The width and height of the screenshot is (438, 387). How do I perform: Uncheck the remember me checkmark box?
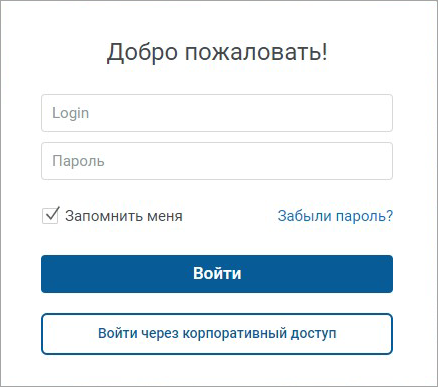pos(50,216)
